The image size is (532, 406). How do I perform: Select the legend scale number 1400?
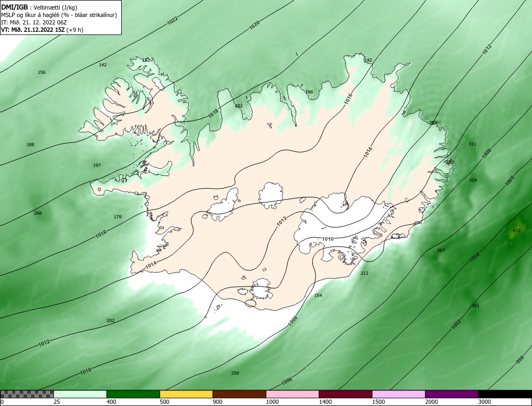pyautogui.click(x=326, y=402)
